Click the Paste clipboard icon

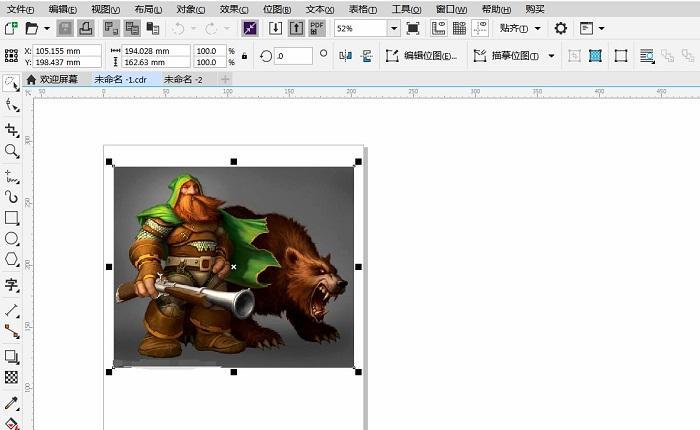pos(153,29)
